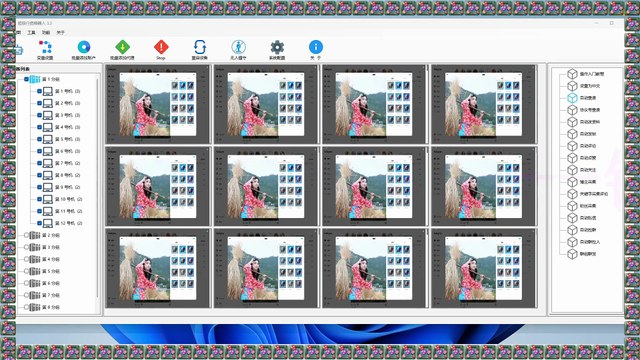Click the pink-and-blue workflow nodes toolbar icon
The height and width of the screenshot is (360, 640).
click(x=45, y=47)
